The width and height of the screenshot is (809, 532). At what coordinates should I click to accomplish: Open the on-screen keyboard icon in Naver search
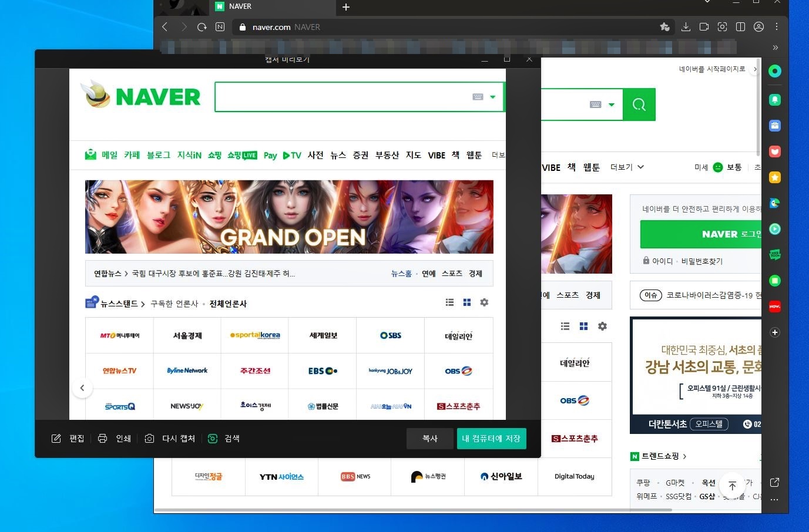point(595,105)
